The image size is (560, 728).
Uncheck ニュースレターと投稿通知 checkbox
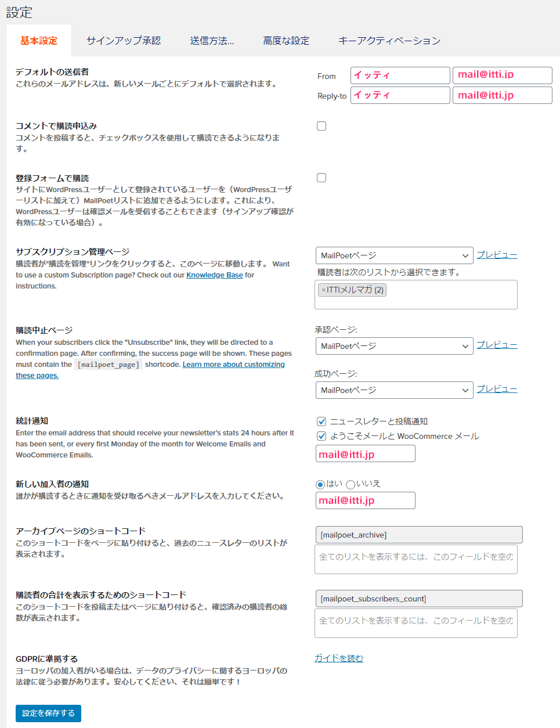(321, 421)
